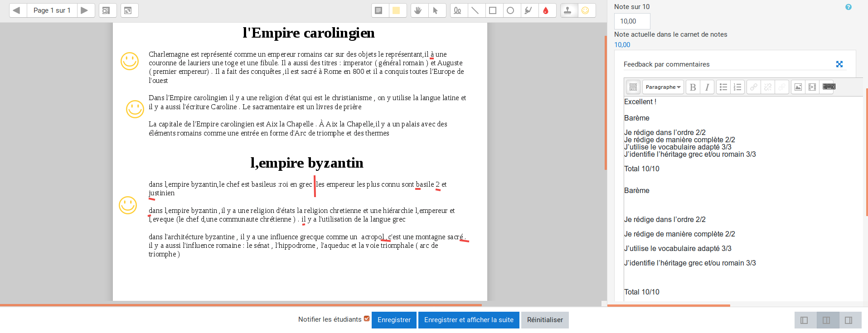This screenshot has height=333, width=868.
Task: Select the arrow select tool
Action: click(436, 10)
